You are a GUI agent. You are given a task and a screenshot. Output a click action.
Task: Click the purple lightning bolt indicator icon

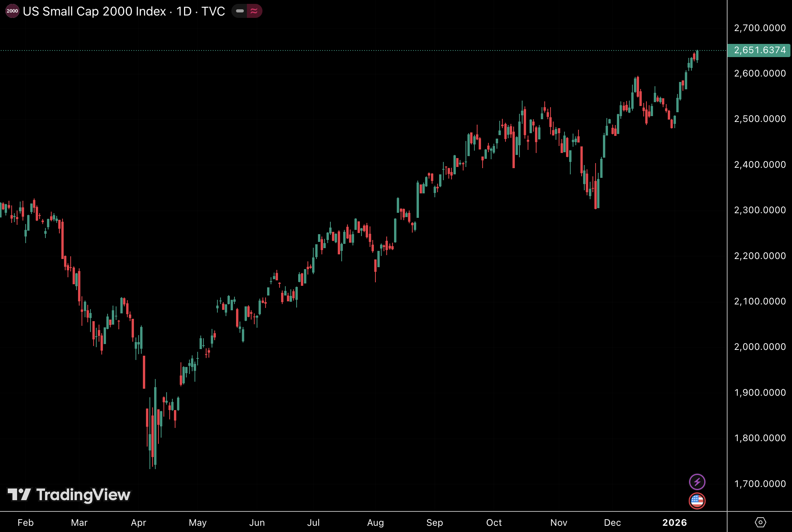pos(698,482)
